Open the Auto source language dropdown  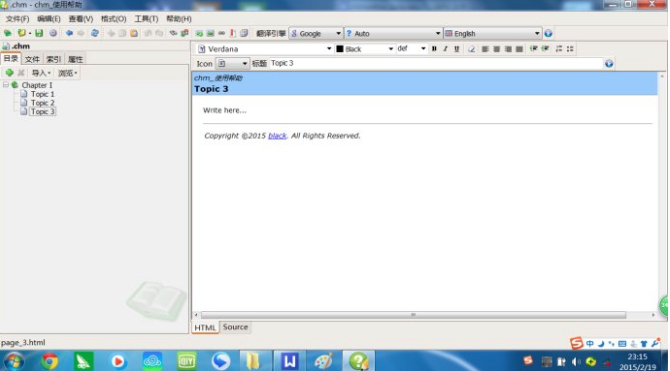tap(393, 33)
